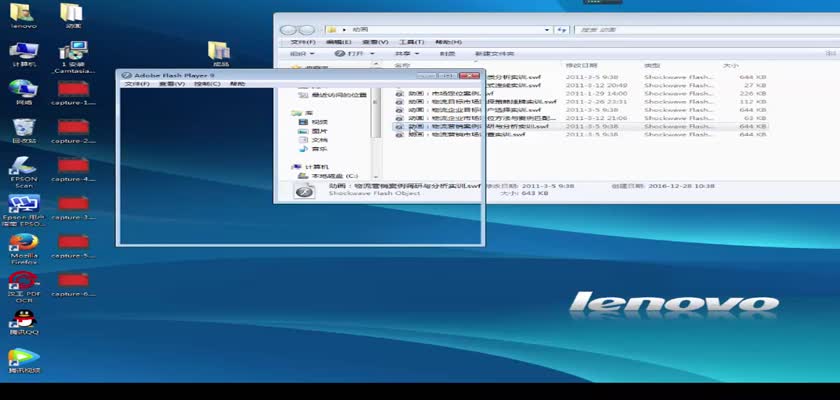Select 本地磁盘 (C:) in the navigation pane

pos(328,176)
